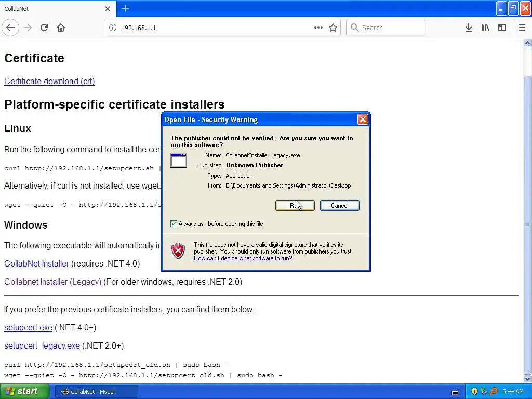Open Certificate download (crt) link
Screen dimensions: 532x399
point(49,81)
